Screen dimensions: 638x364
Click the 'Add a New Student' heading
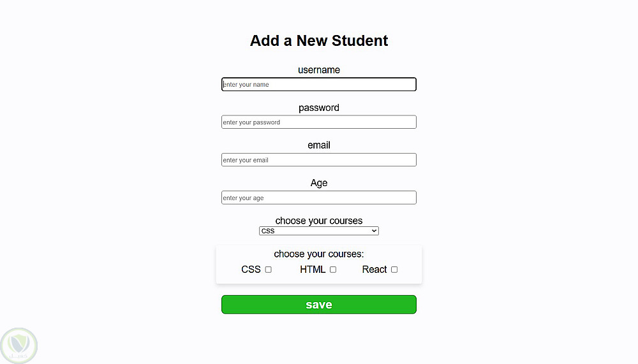coord(319,41)
